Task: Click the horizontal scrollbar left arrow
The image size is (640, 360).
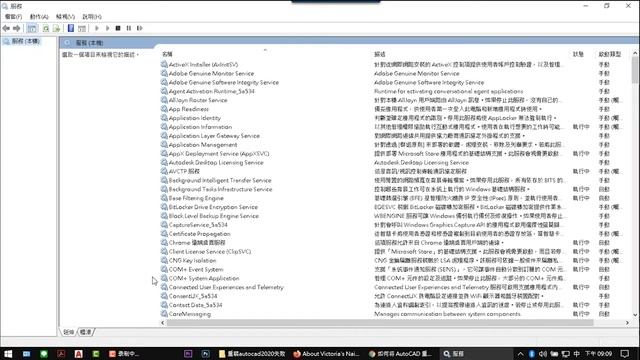Action: coord(163,322)
